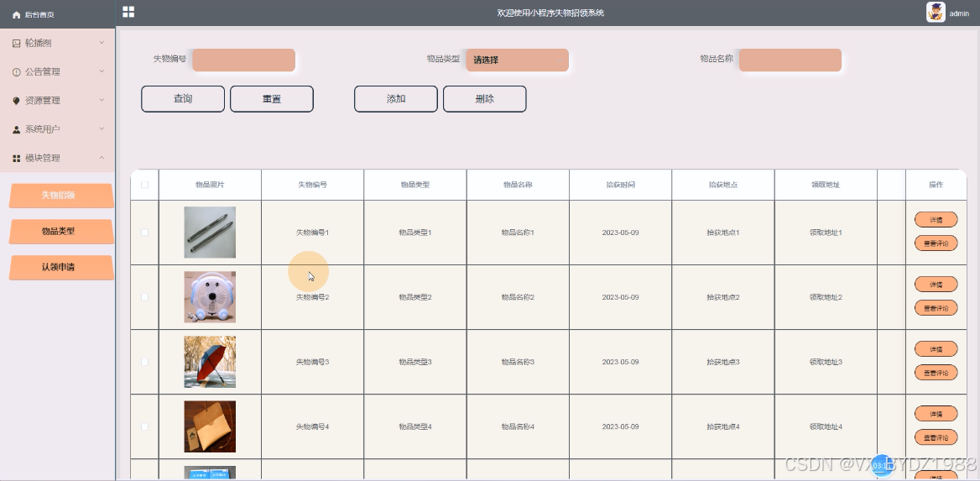Open the 轮播图 menu label
This screenshot has height=481, width=980.
[x=38, y=43]
